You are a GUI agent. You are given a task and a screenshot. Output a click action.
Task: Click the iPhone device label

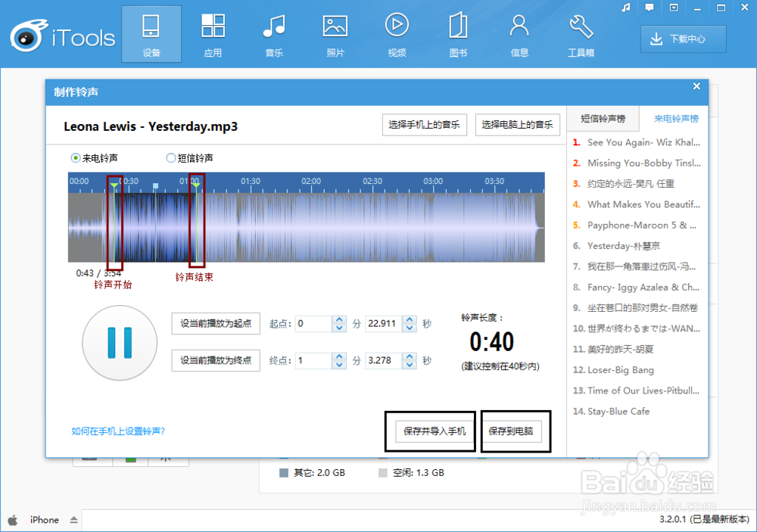coord(45,520)
